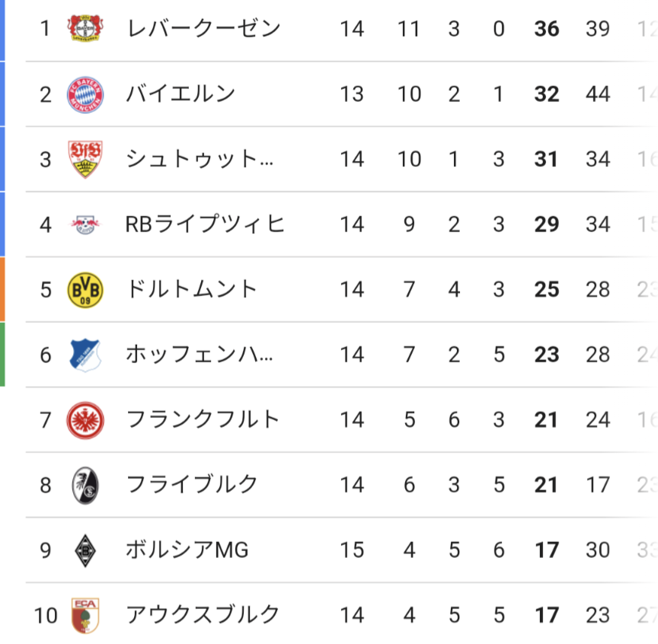The height and width of the screenshot is (644, 658).
Task: Select the RBライプツィヒ team name
Action: tap(206, 225)
